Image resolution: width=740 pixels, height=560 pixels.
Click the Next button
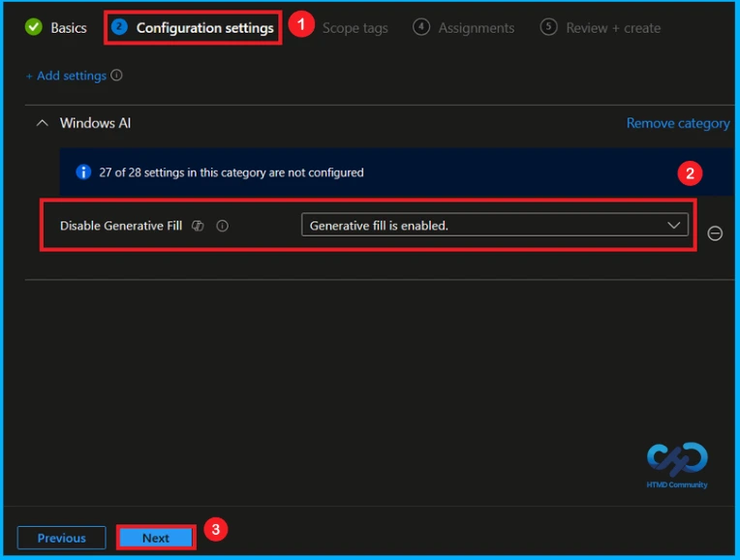click(x=156, y=538)
